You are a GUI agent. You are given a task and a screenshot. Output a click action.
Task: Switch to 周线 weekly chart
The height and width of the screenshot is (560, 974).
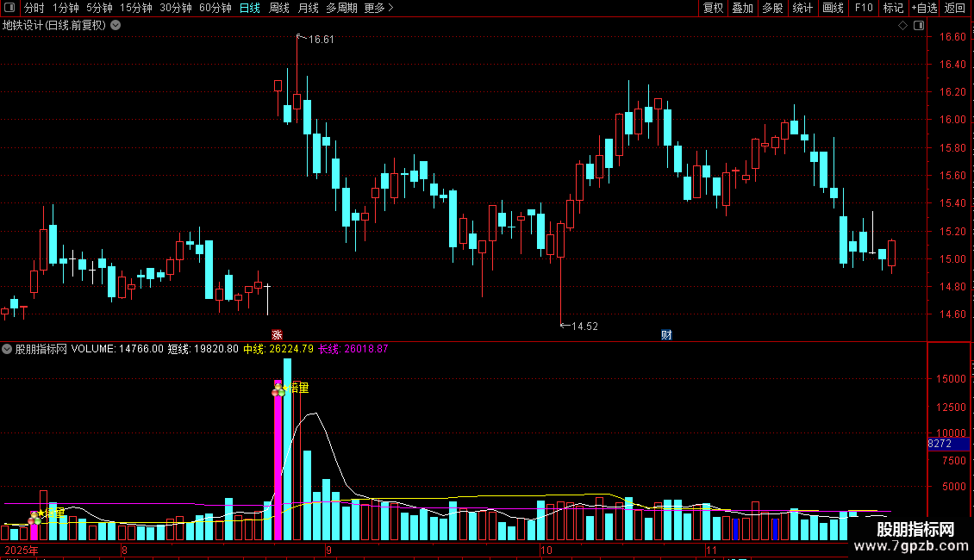[279, 8]
